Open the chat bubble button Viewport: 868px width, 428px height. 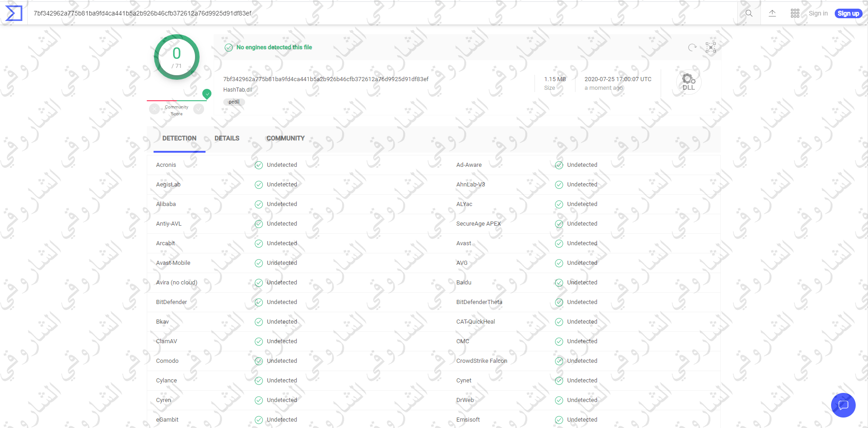843,405
